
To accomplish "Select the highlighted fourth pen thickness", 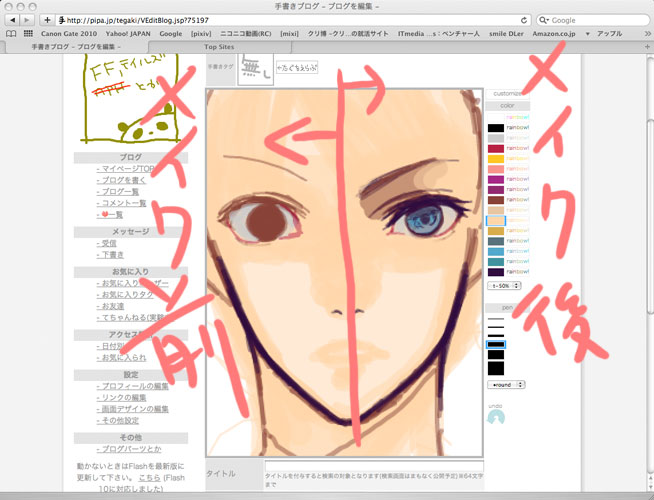I will pos(496,344).
